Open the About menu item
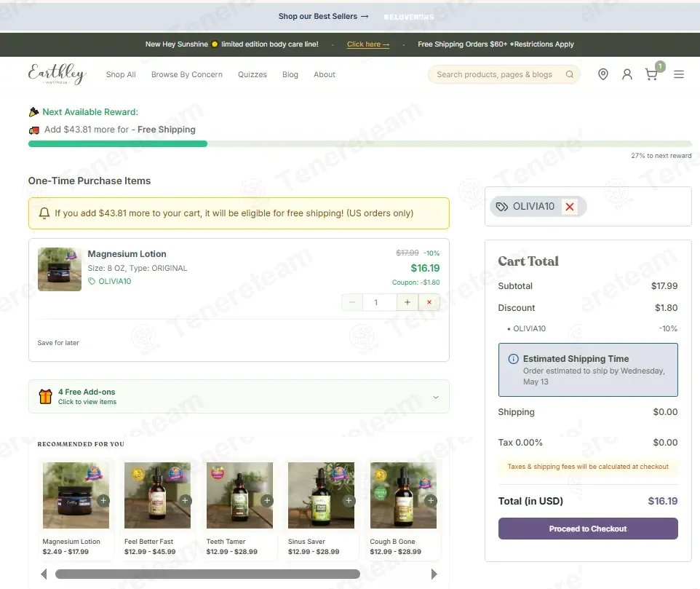This screenshot has height=589, width=700. 324,74
